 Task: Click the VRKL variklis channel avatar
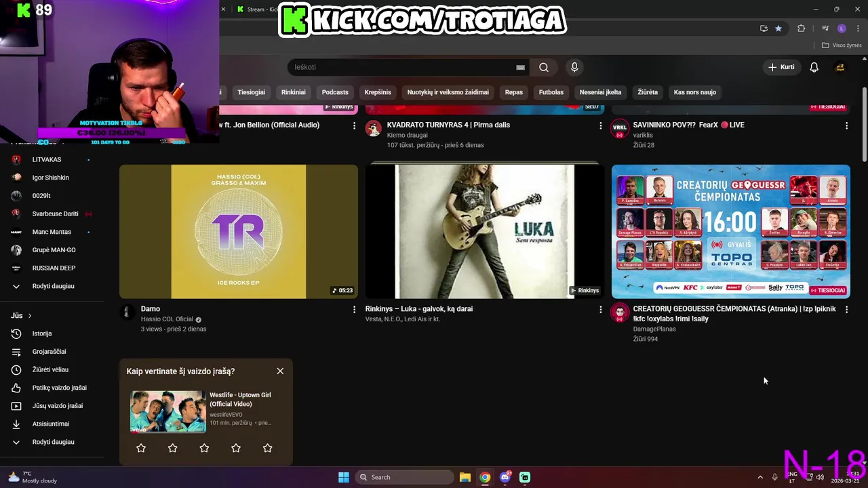[x=620, y=128]
